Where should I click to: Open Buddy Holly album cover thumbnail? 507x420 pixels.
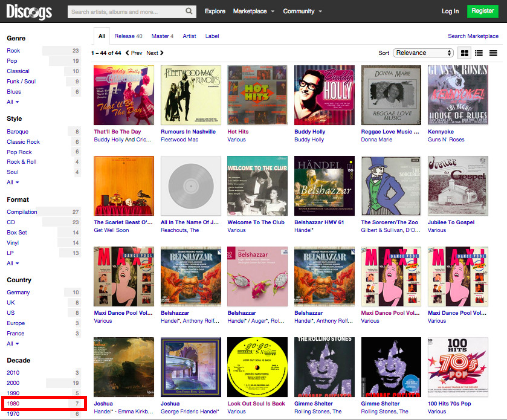click(x=325, y=95)
